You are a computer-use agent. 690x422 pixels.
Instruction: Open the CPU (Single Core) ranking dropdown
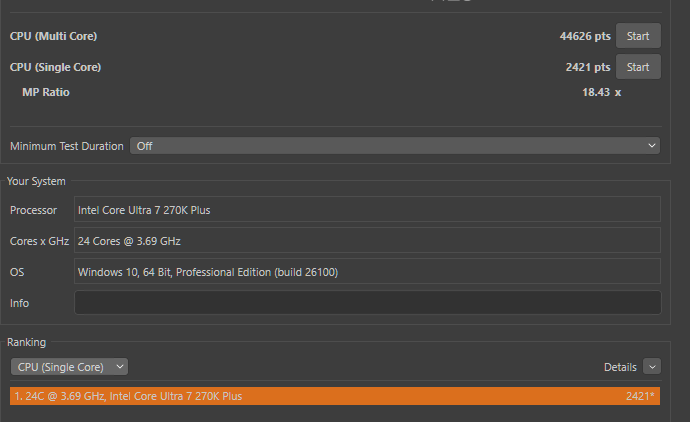click(70, 367)
